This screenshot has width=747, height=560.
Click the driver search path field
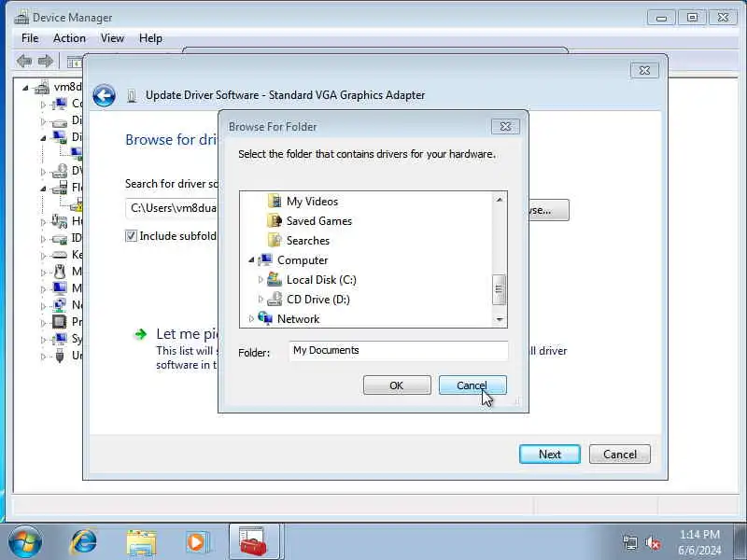click(172, 208)
